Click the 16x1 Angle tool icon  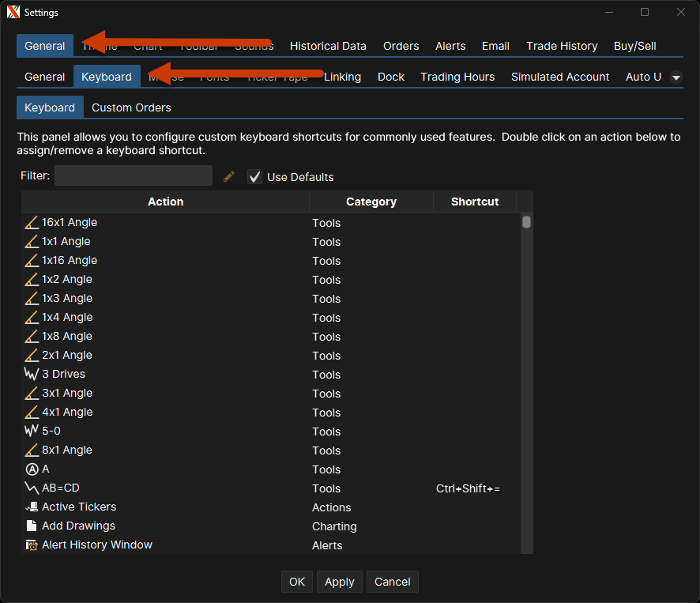point(32,223)
